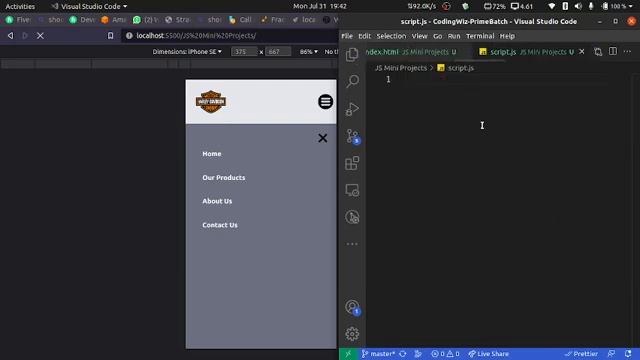Image resolution: width=640 pixels, height=360 pixels.
Task: Open the Run and Debug view
Action: pyautogui.click(x=352, y=109)
